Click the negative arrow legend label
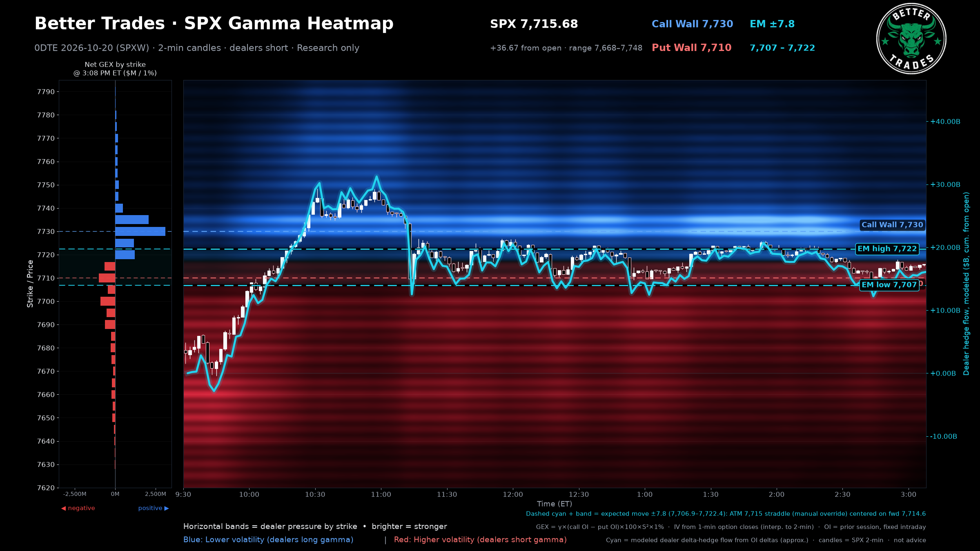Viewport: 980px width, 551px height. click(78, 508)
